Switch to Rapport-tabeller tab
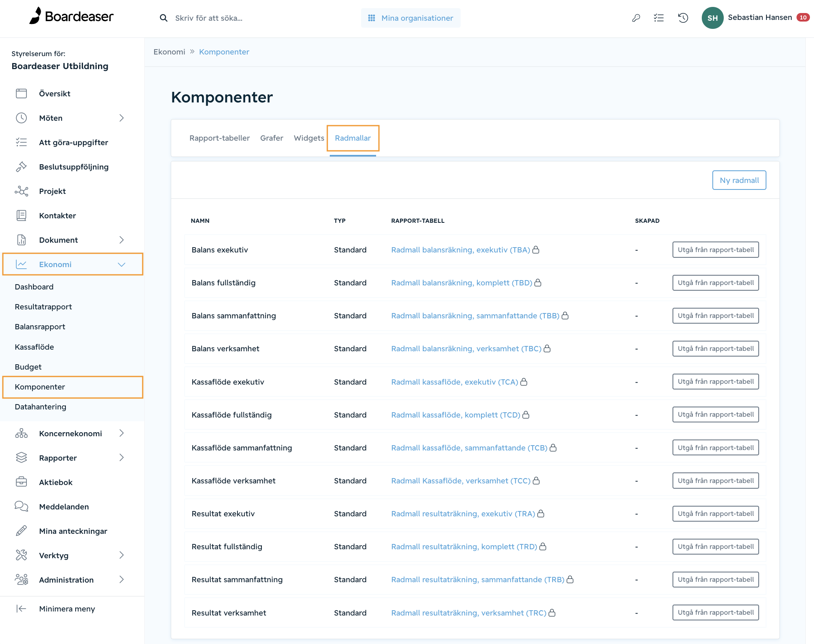814x644 pixels. pos(220,138)
